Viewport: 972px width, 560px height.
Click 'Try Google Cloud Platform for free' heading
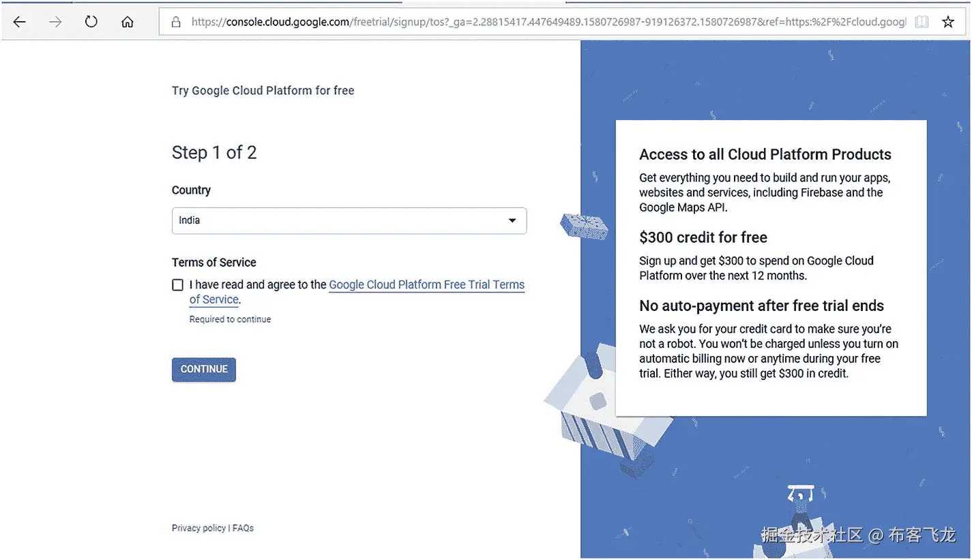click(x=263, y=91)
